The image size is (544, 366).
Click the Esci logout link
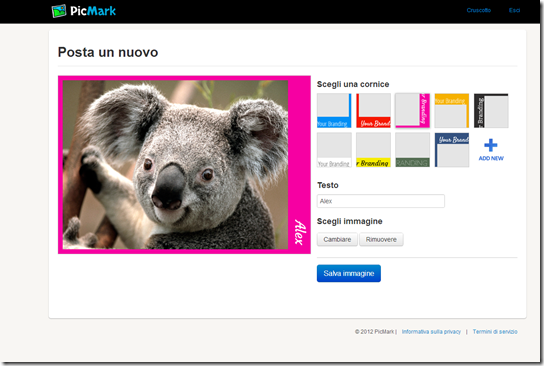(x=514, y=10)
